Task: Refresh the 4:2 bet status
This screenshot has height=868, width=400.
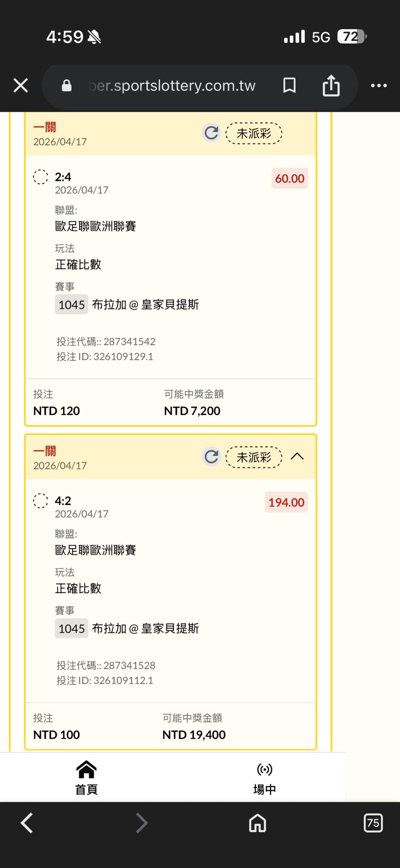Action: click(211, 457)
